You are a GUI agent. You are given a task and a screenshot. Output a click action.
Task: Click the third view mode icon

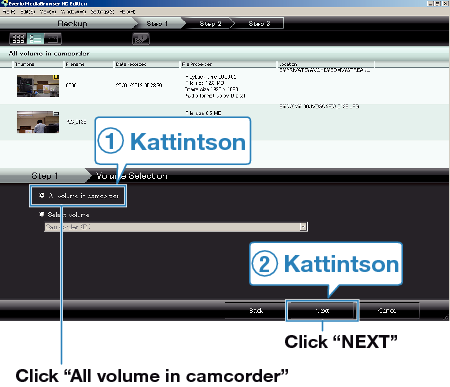click(x=53, y=39)
